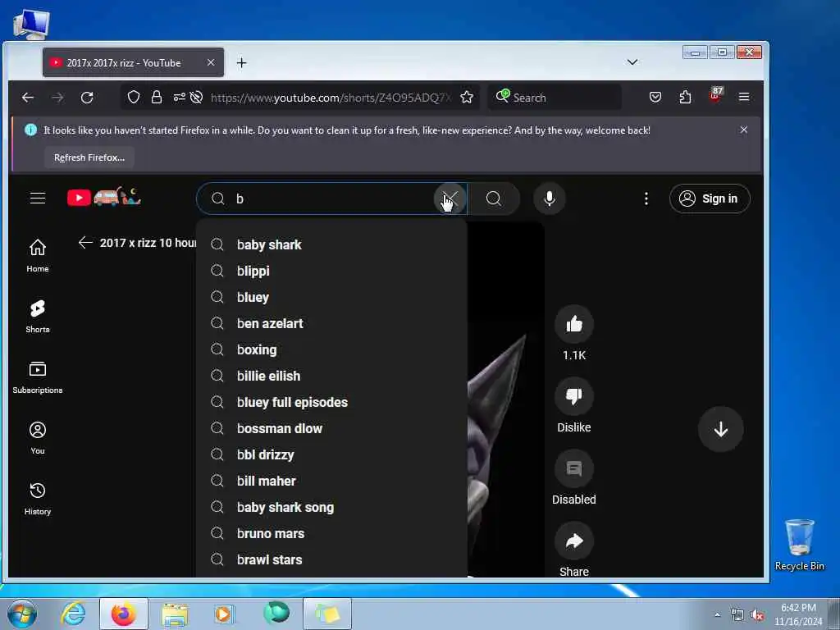The width and height of the screenshot is (840, 630).
Task: Select the 'billie eilish' suggestion
Action: (332, 376)
